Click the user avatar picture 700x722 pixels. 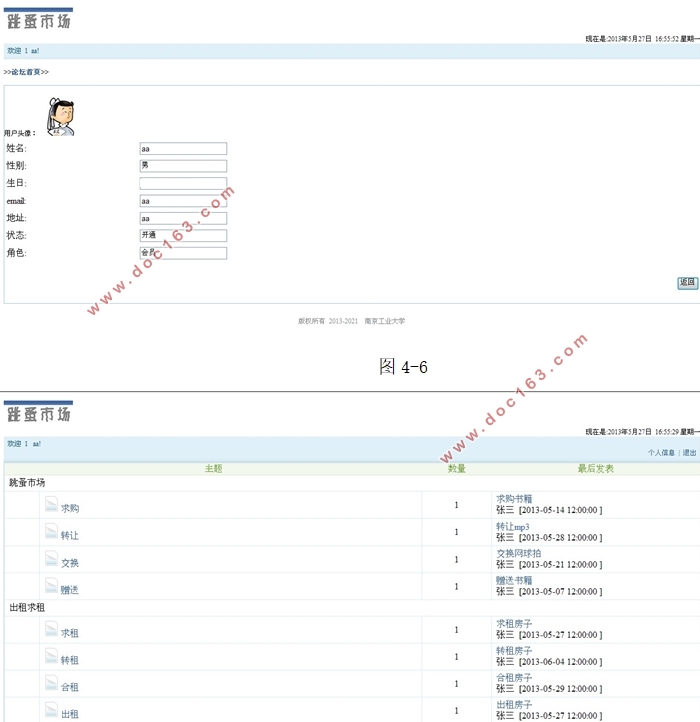61,116
